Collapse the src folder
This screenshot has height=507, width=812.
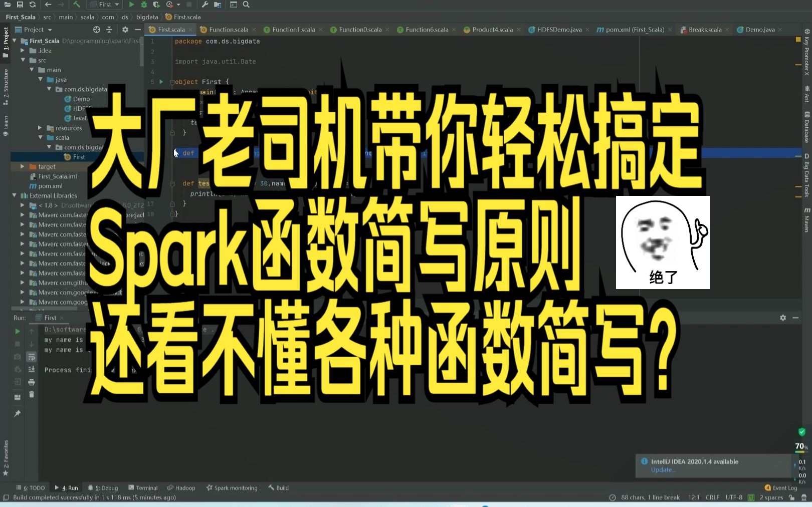pos(23,60)
